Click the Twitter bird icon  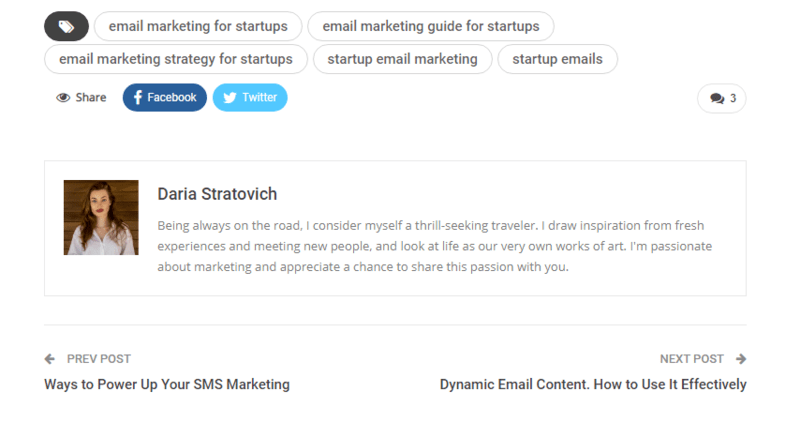click(230, 98)
